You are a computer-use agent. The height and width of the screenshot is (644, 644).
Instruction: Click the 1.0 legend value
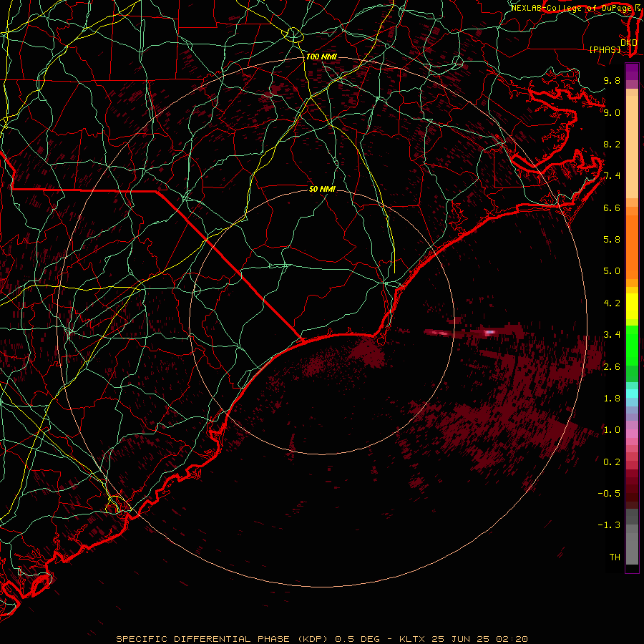coord(612,430)
